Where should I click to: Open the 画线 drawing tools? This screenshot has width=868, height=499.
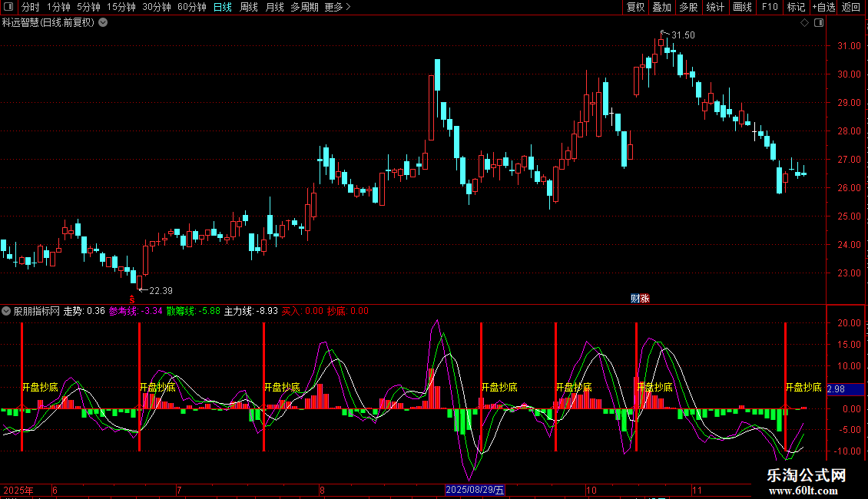coord(742,7)
